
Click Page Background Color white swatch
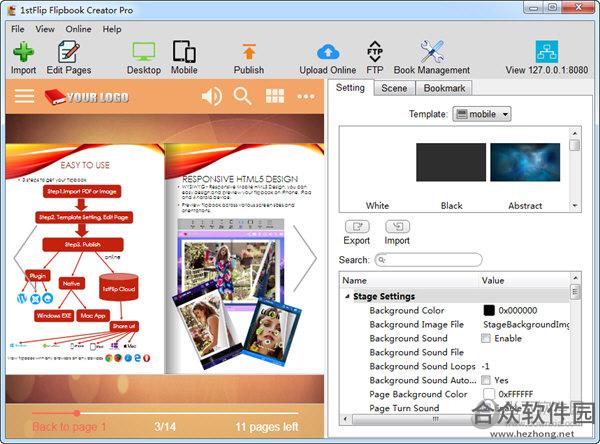(x=489, y=394)
